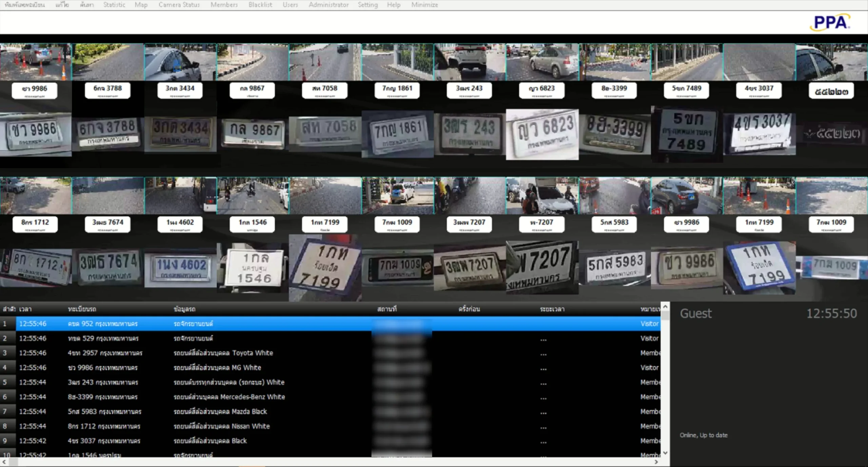The width and height of the screenshot is (868, 467).
Task: Select the camera thumbnail above 3กต 3434
Action: tap(180, 62)
